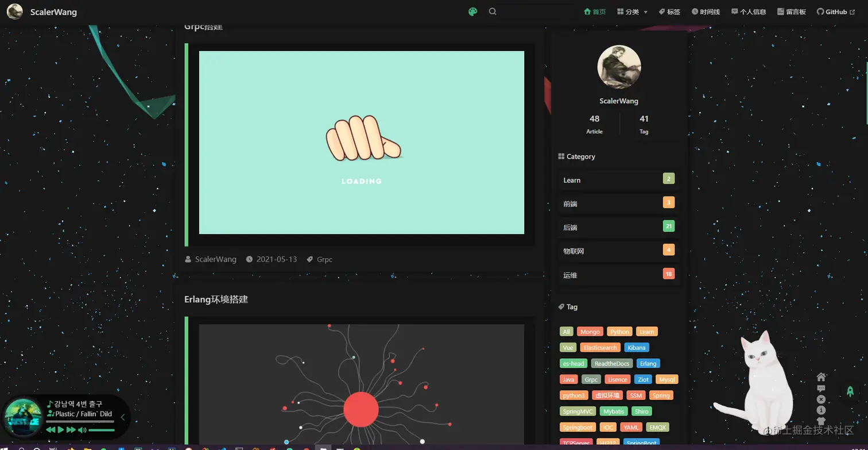
Task: Select the ReadtheDocs tag
Action: [612, 363]
